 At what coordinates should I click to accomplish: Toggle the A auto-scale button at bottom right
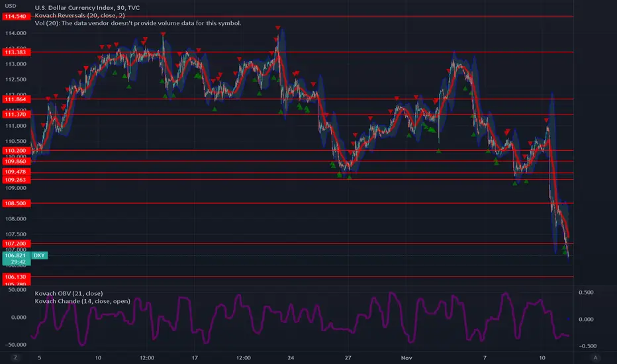pos(595,357)
